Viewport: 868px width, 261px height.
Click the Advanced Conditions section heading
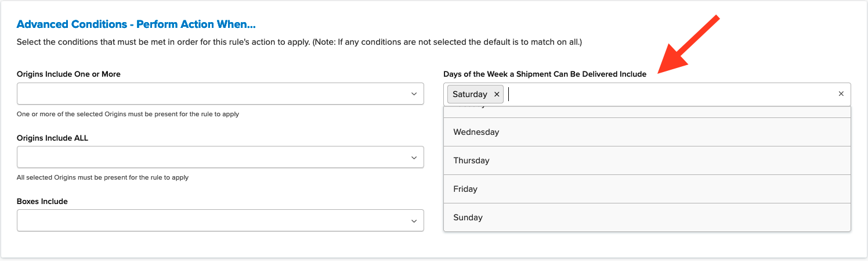(x=136, y=24)
